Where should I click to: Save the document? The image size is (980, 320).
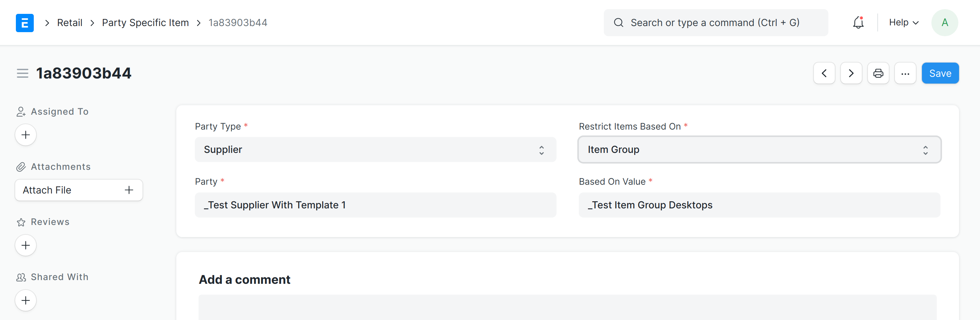(940, 73)
